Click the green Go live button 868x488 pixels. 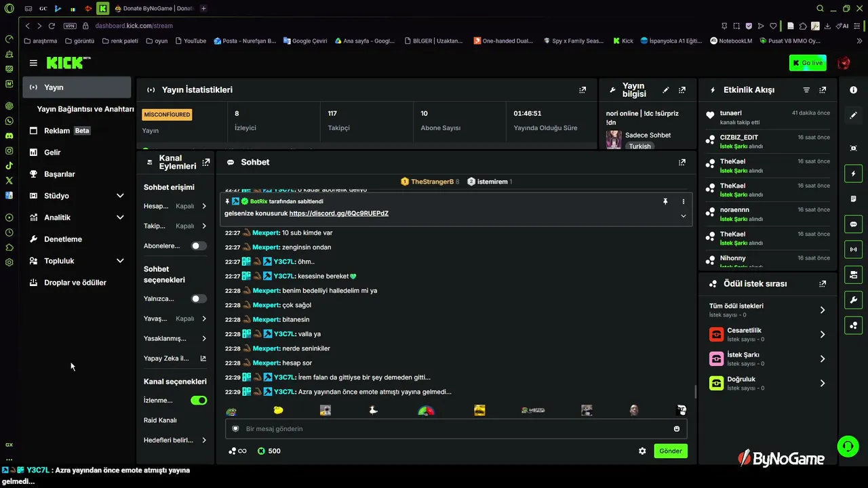[808, 63]
